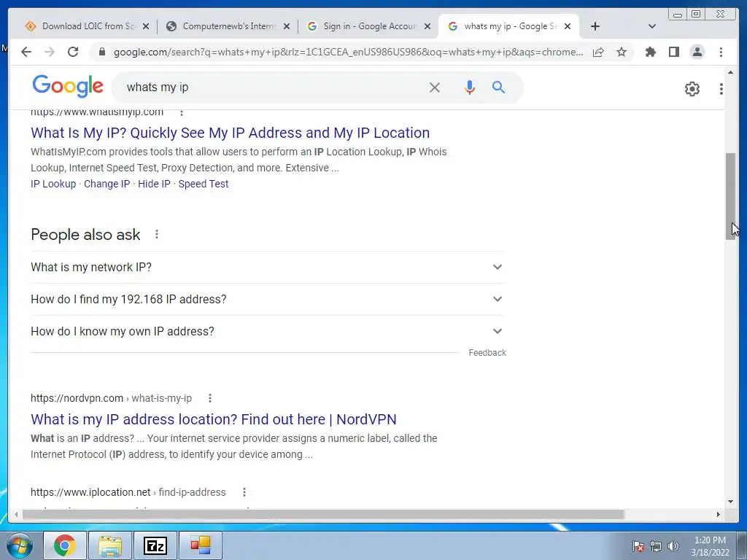The image size is (747, 560).
Task: Open the tab search dropdown
Action: tap(652, 27)
